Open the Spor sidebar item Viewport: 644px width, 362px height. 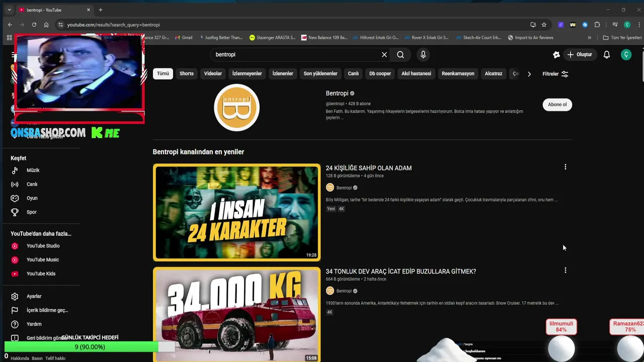point(40,212)
